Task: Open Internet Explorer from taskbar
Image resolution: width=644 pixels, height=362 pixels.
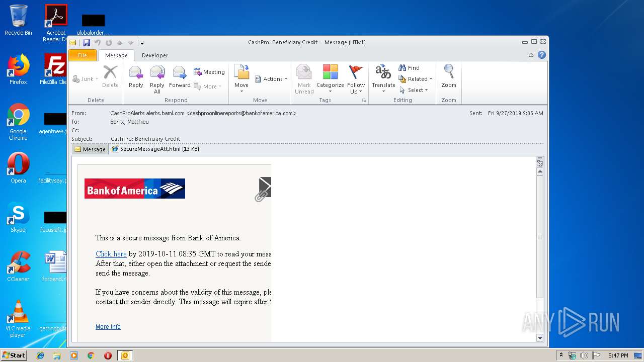Action: tap(40, 355)
